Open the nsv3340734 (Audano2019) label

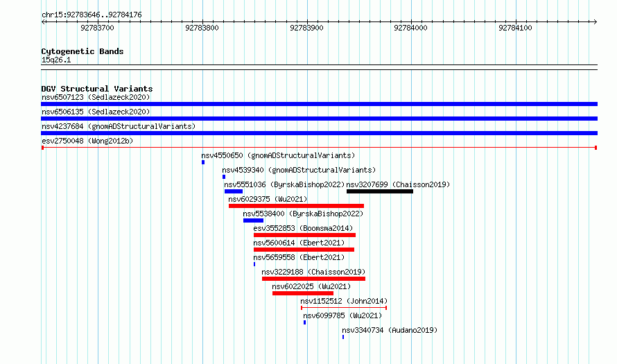pos(390,330)
